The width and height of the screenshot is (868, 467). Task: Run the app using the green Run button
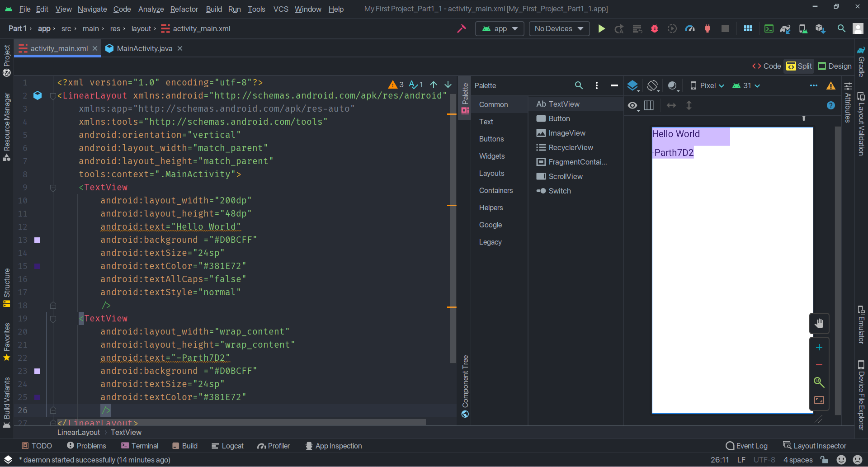[x=601, y=28]
